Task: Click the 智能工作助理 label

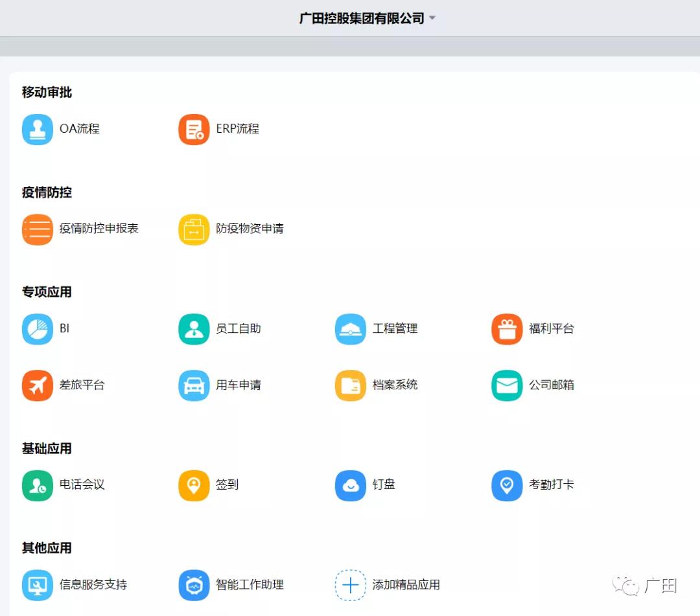Action: coord(250,585)
